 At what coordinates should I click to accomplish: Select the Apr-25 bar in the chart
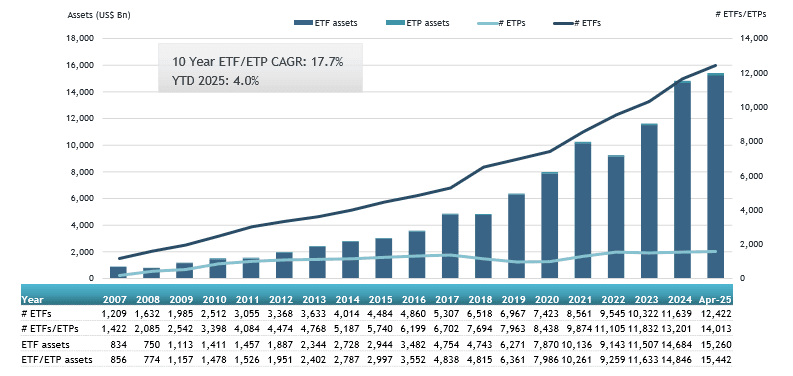click(x=716, y=176)
